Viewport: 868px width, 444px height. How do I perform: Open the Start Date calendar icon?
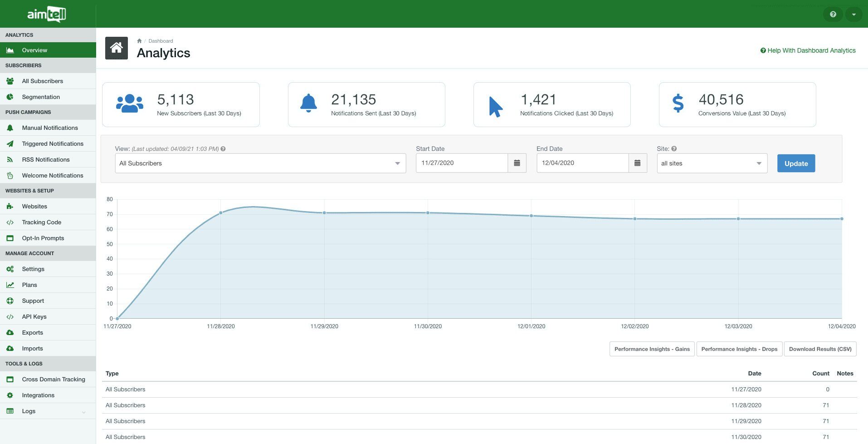(x=517, y=163)
